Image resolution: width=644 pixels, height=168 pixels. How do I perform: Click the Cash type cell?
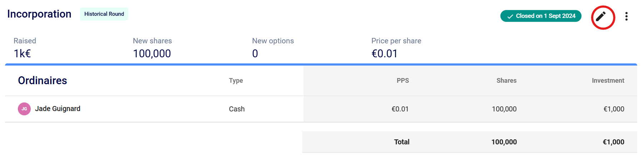(x=236, y=109)
